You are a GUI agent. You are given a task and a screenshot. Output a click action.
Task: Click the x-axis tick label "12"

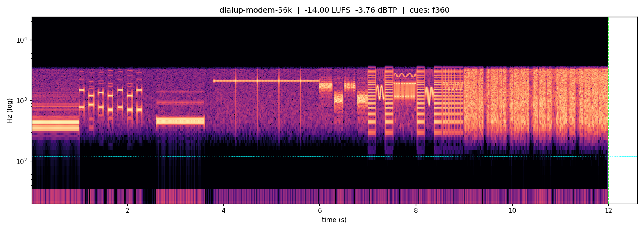[608, 211]
